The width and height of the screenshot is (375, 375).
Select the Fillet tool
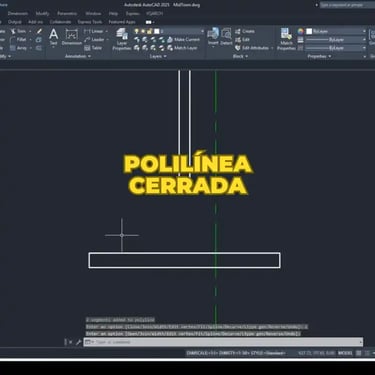point(19,39)
